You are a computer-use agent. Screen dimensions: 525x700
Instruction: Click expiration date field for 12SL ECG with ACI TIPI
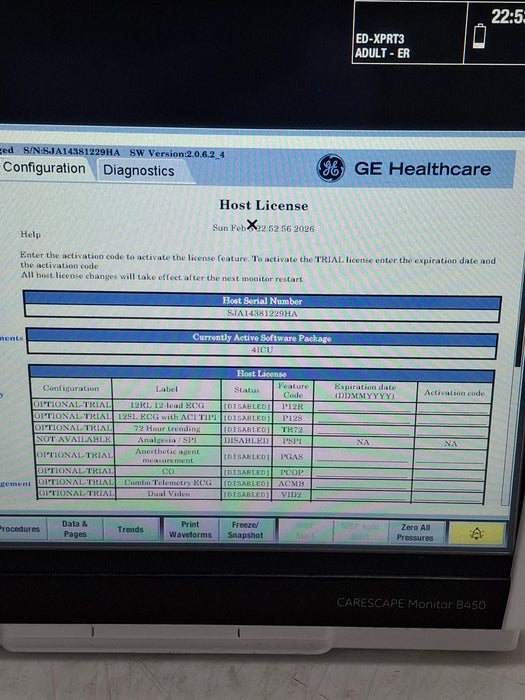[x=364, y=419]
